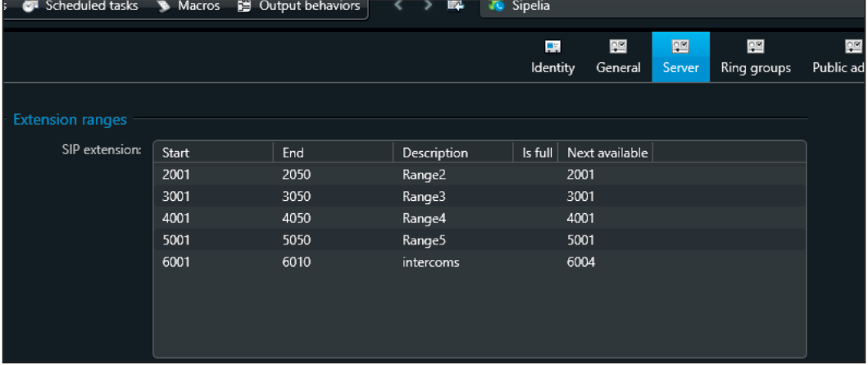
Task: Switch to the Identity tab
Action: (x=552, y=57)
